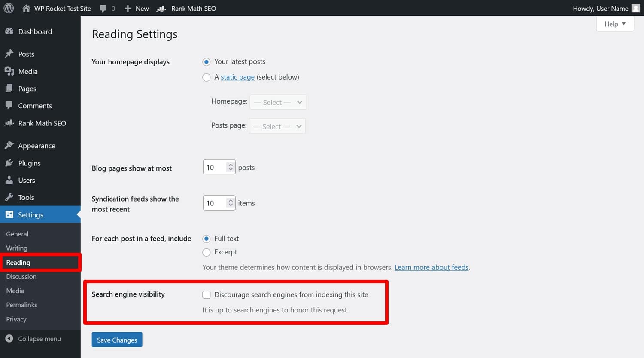Click the Blog pages show at most input field

pyautogui.click(x=216, y=167)
